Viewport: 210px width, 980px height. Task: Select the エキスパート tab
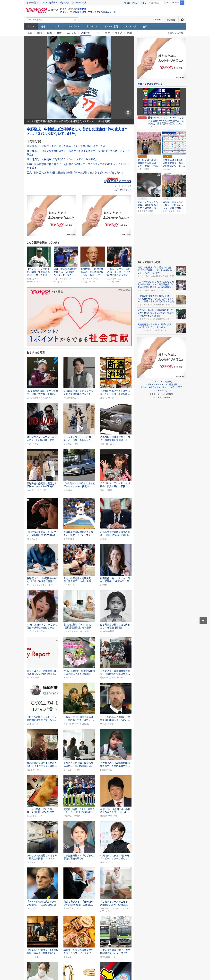(72, 27)
